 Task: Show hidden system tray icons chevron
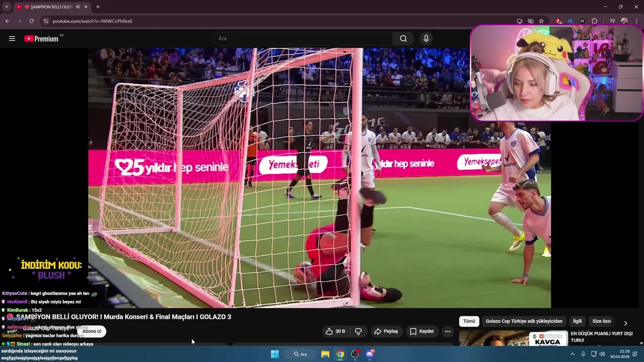point(572,354)
